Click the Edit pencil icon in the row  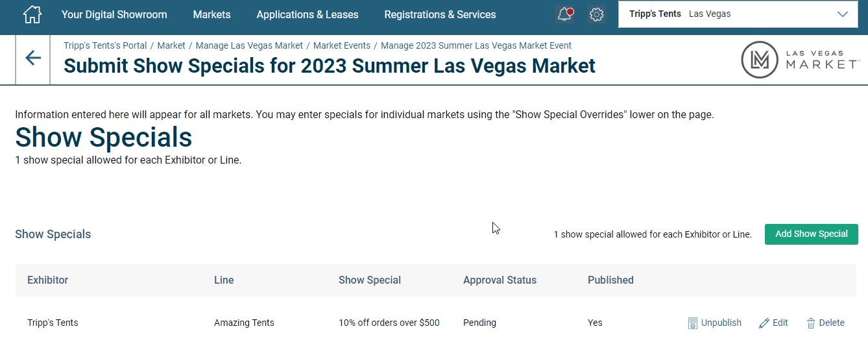coord(764,323)
